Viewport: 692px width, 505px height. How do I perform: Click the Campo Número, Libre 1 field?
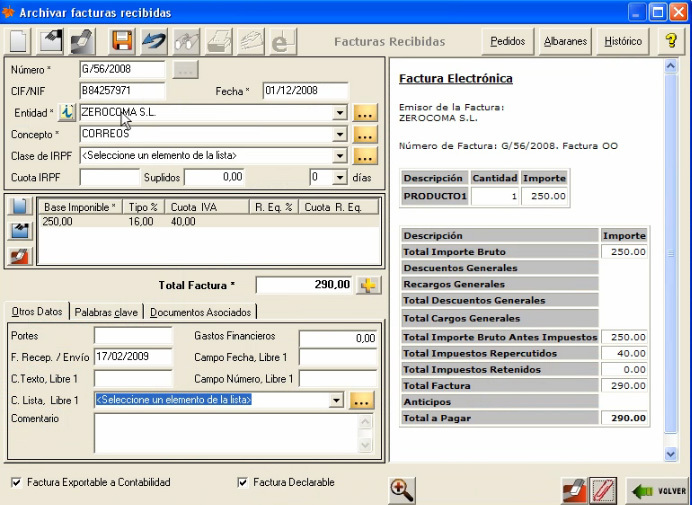pos(338,379)
